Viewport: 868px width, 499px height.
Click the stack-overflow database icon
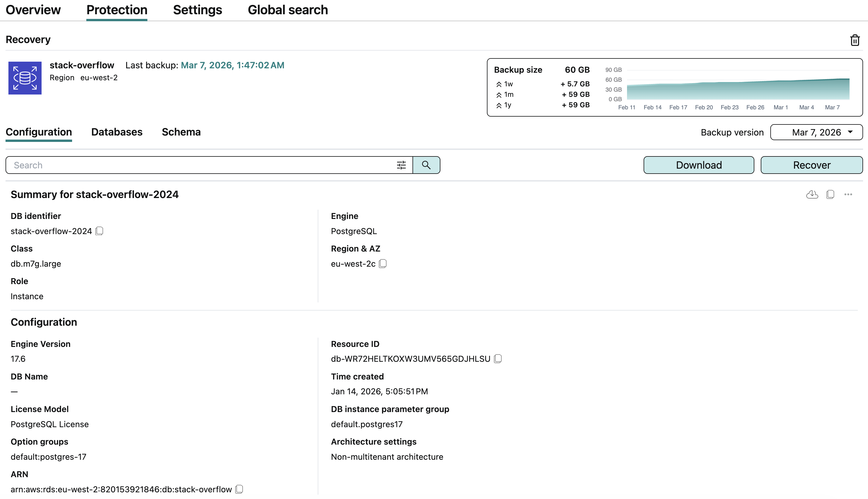point(25,78)
